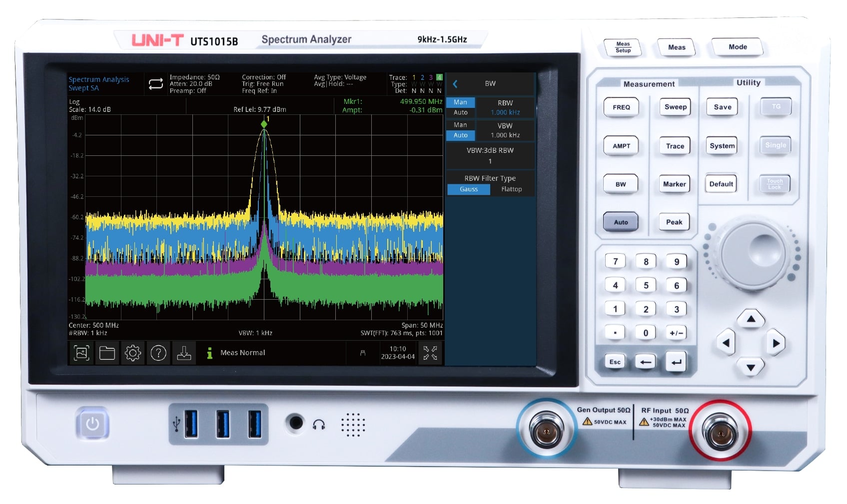This screenshot has width=847, height=504.
Task: Tap the RBW 1.000 kHz value field
Action: (505, 107)
